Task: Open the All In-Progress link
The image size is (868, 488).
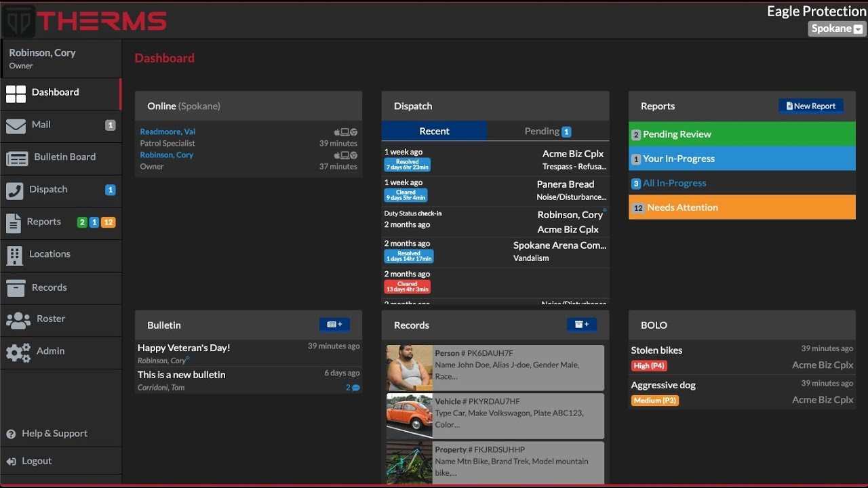Action: click(x=674, y=183)
